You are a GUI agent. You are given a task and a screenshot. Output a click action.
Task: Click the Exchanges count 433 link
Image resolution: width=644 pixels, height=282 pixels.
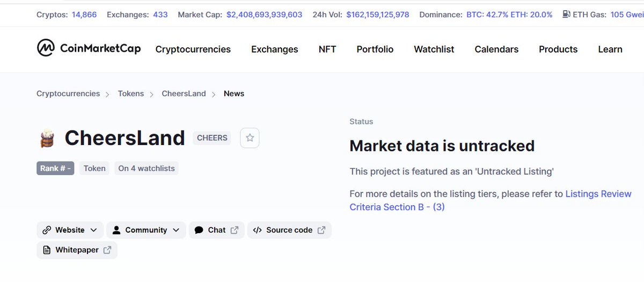pyautogui.click(x=160, y=15)
